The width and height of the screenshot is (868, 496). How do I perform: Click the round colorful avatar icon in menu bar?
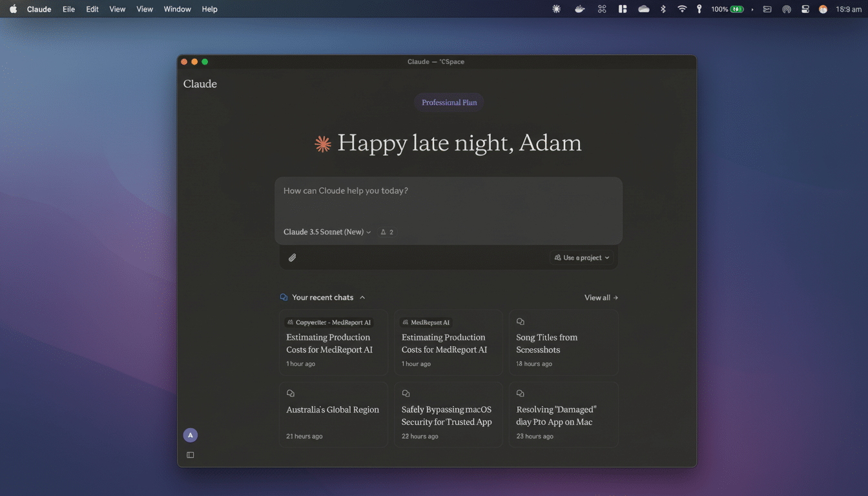click(823, 9)
